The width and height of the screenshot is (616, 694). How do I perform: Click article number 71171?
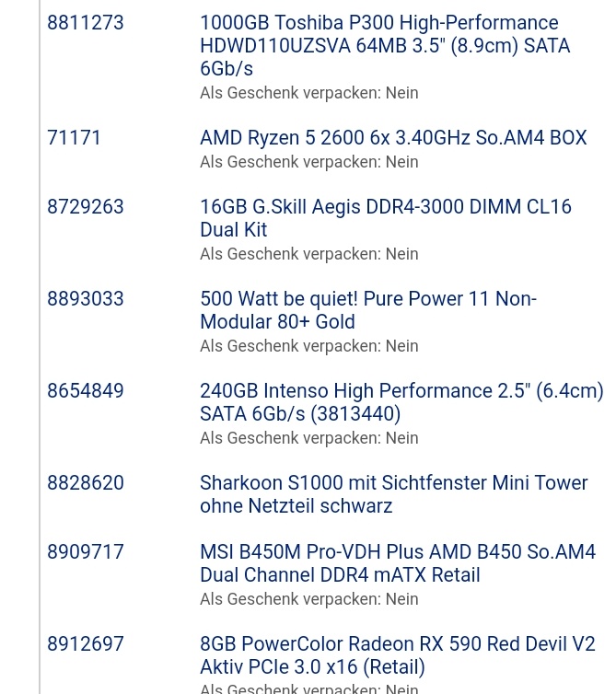click(x=74, y=138)
